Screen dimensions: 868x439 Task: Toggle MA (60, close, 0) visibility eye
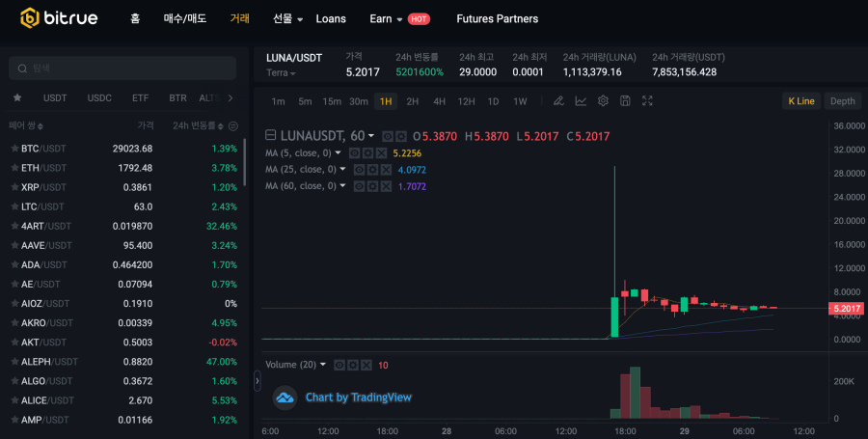point(359,186)
